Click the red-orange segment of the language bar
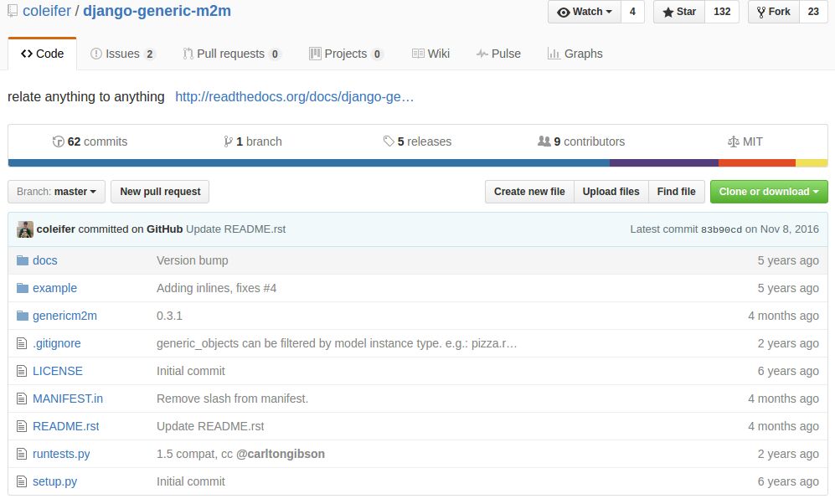This screenshot has width=835, height=504. 757,163
